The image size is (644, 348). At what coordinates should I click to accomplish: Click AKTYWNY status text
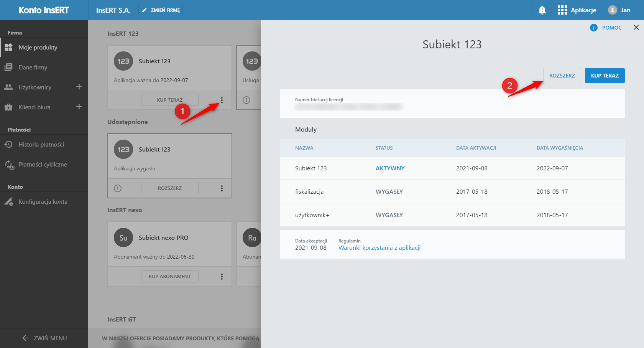(x=390, y=168)
